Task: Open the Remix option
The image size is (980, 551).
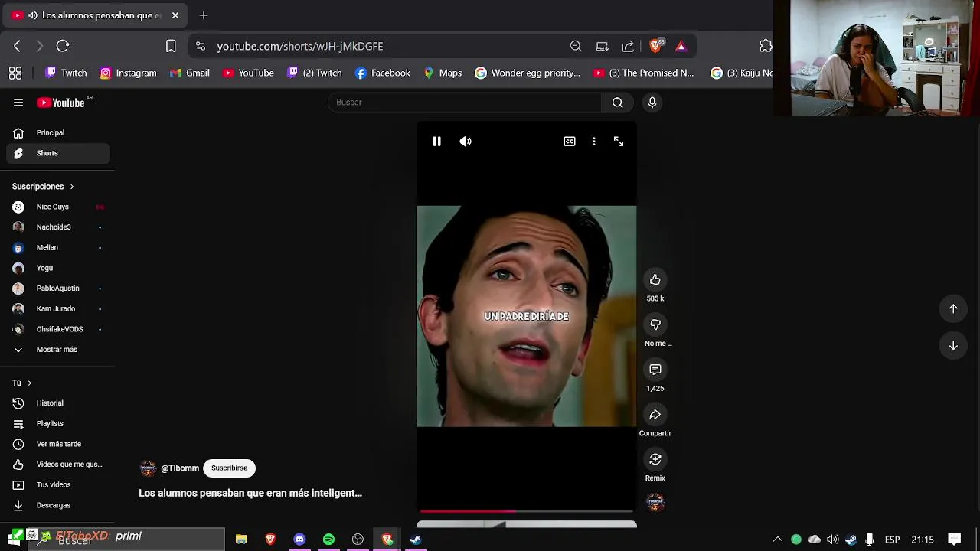Action: tap(655, 459)
